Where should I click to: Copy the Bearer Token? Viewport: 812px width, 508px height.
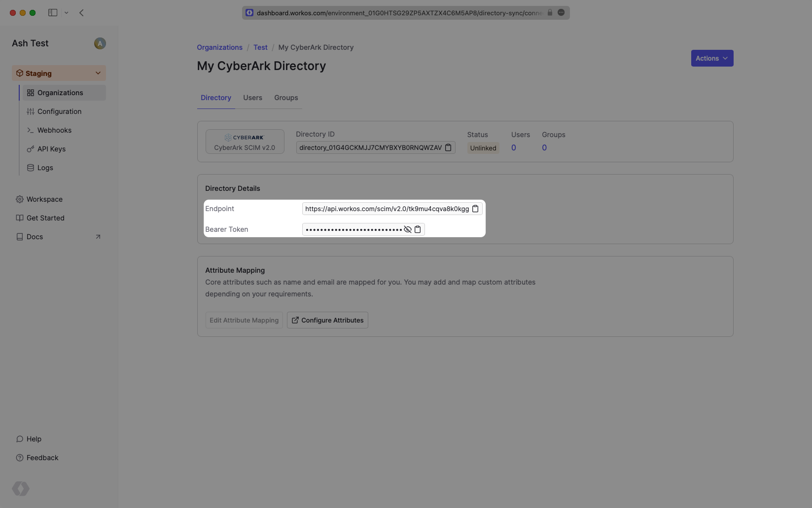(x=418, y=229)
